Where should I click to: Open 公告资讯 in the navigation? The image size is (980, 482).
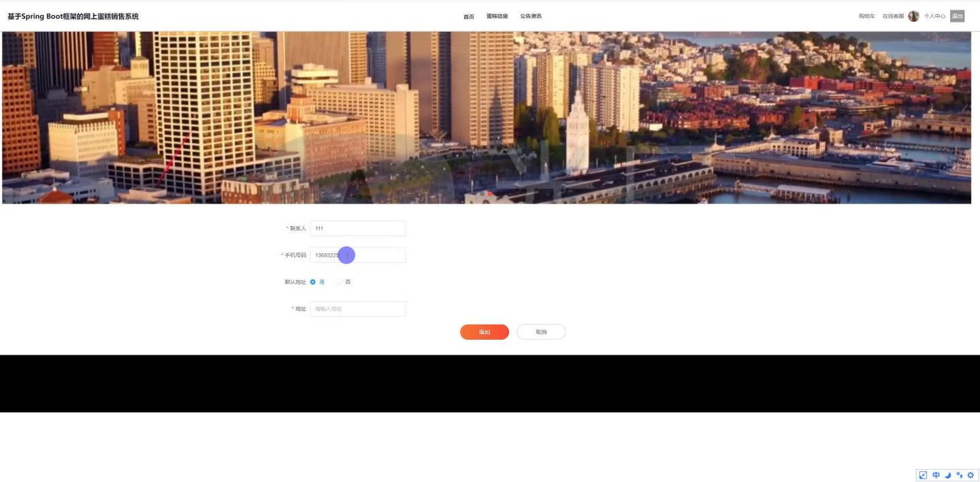(531, 16)
